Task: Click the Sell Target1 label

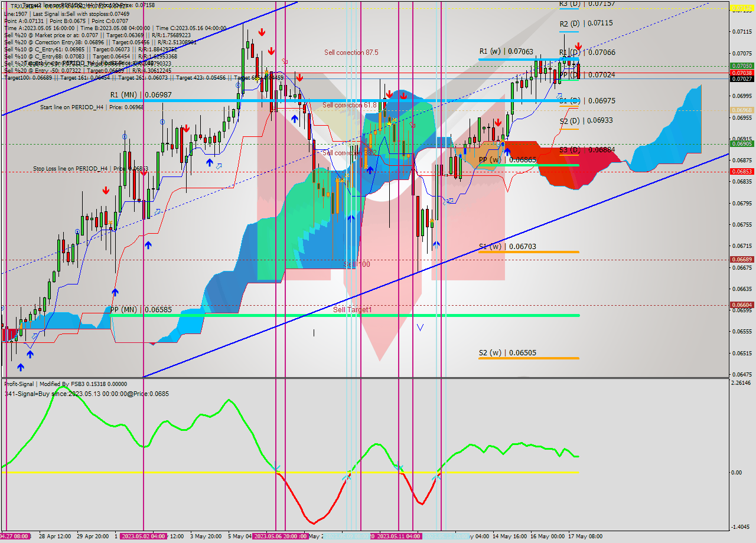Action: 353,310
